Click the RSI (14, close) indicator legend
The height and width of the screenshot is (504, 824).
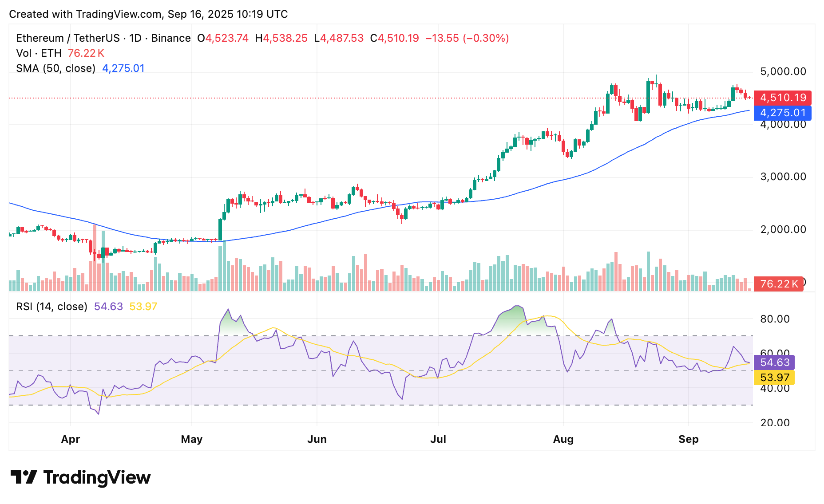click(x=51, y=306)
